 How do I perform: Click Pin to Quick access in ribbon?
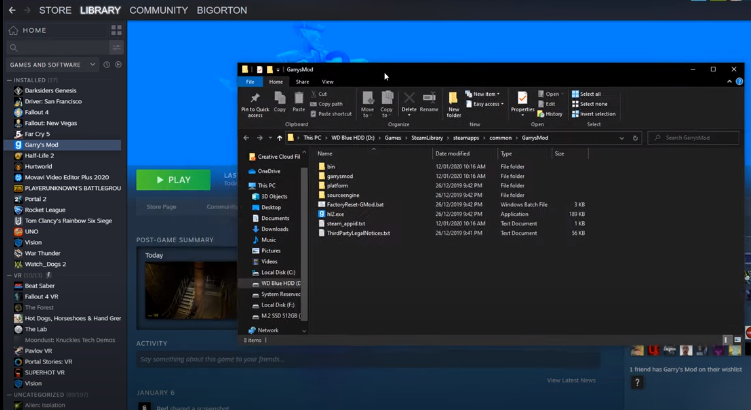pos(255,104)
